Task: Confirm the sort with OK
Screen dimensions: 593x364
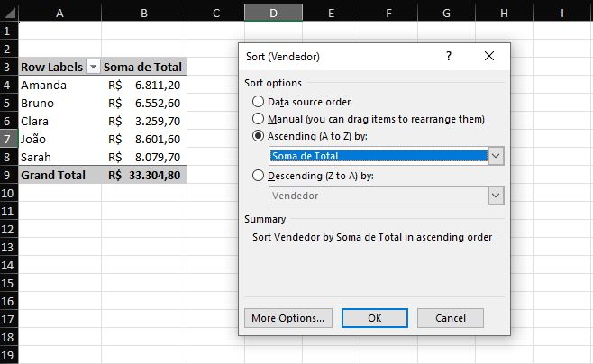Action: [375, 318]
